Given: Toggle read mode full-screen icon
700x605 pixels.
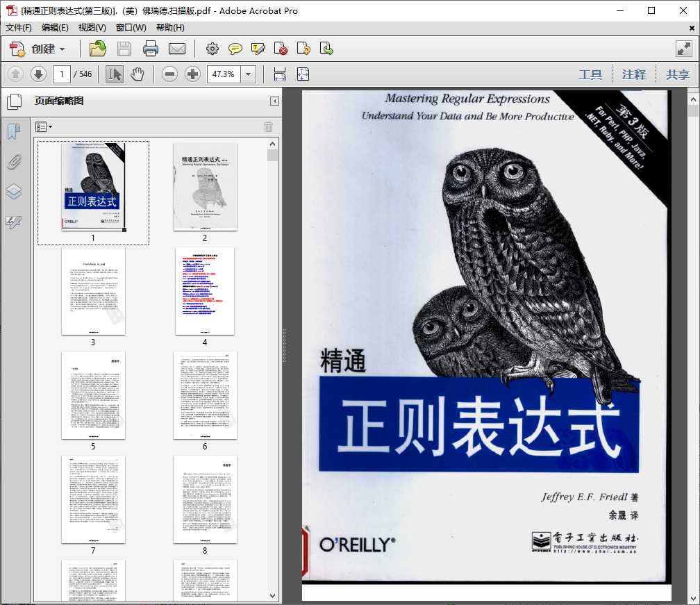Looking at the screenshot, I should (684, 49).
